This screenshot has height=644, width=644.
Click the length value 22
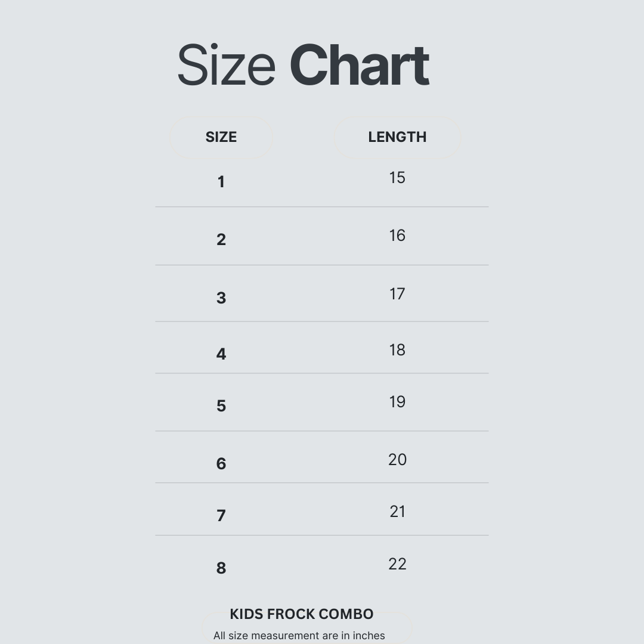coord(397,564)
